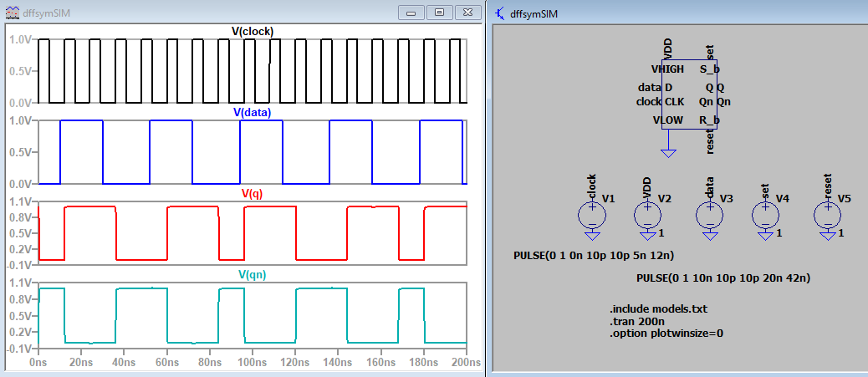The image size is (868, 377).
Task: Select the V(clock) trace label
Action: (x=252, y=32)
